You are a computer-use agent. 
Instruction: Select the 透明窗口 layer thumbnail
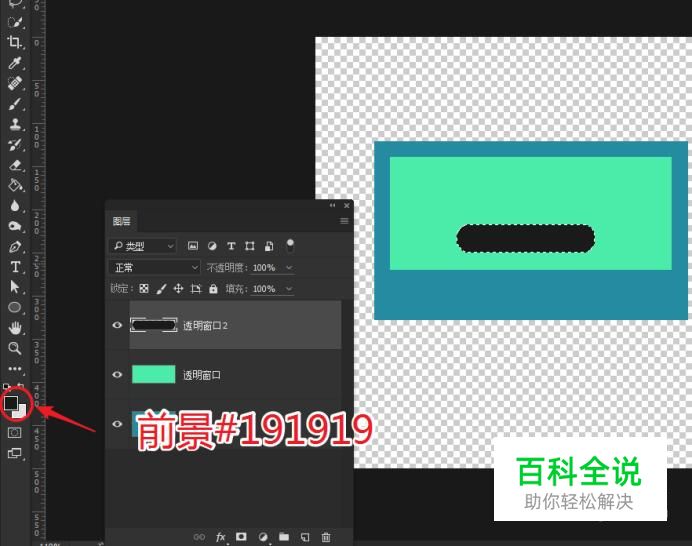[154, 374]
